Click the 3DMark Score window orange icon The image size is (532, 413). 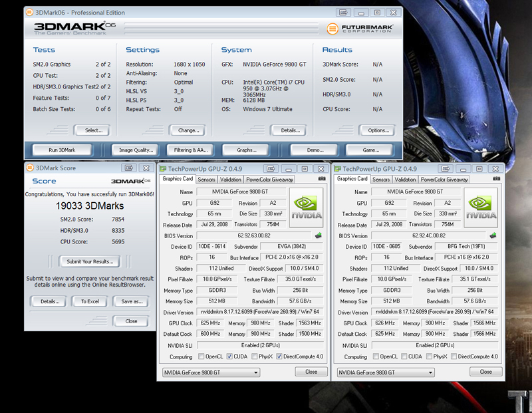click(30, 168)
